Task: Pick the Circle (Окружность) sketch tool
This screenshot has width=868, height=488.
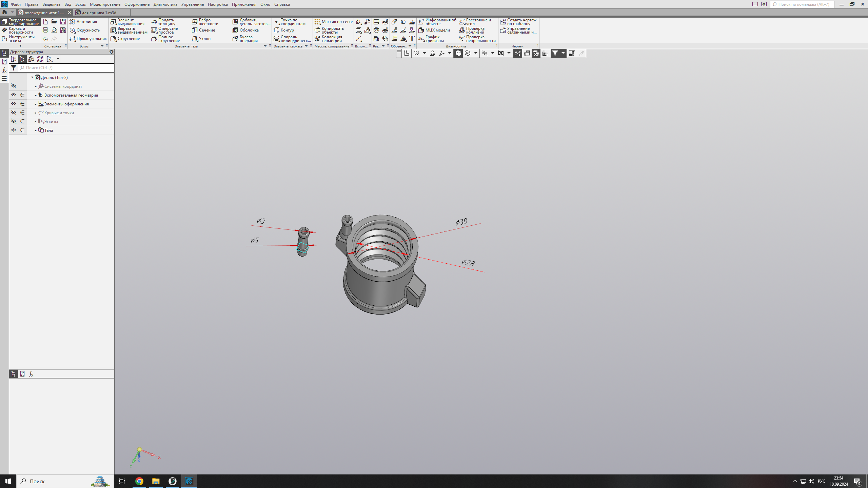Action: coord(85,30)
